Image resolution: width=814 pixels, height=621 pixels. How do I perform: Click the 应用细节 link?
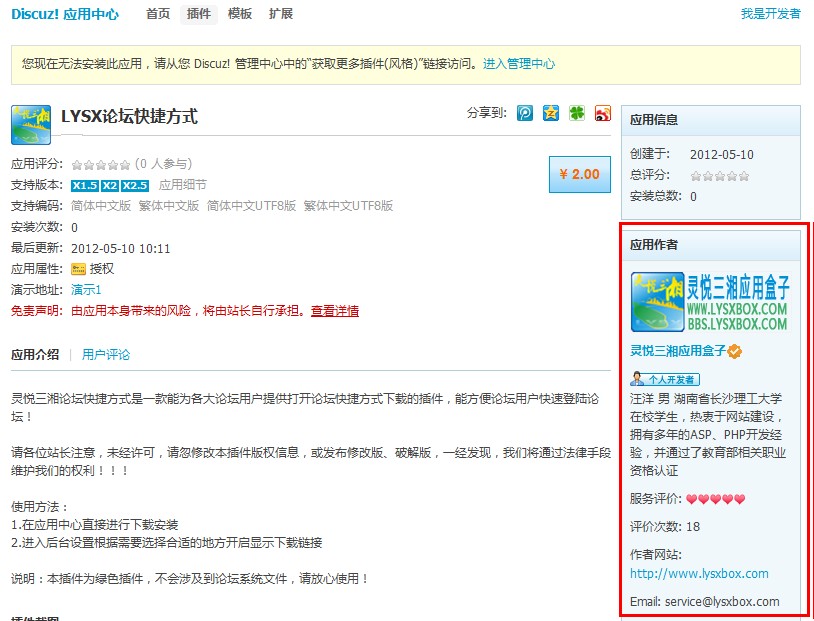click(x=183, y=185)
